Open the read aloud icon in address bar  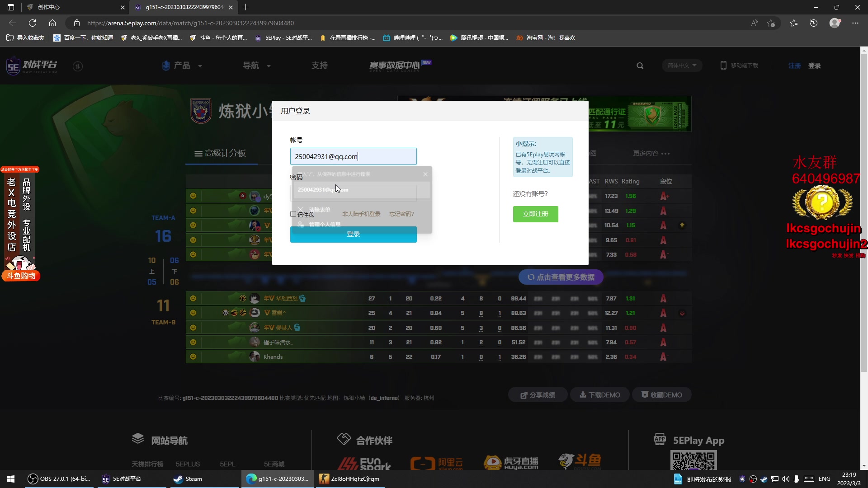[x=755, y=23]
